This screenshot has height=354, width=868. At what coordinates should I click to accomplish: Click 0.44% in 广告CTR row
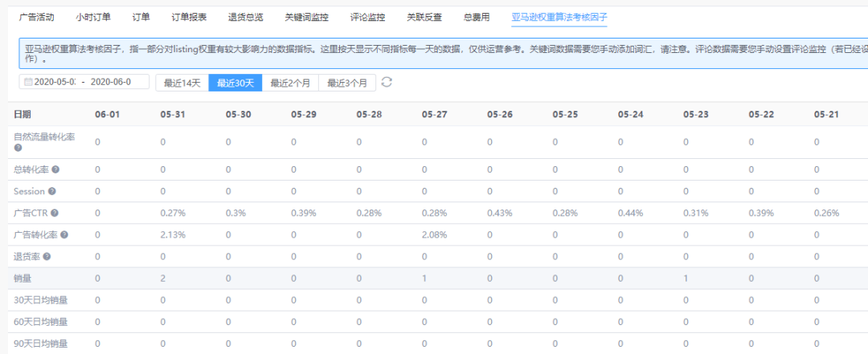point(631,213)
